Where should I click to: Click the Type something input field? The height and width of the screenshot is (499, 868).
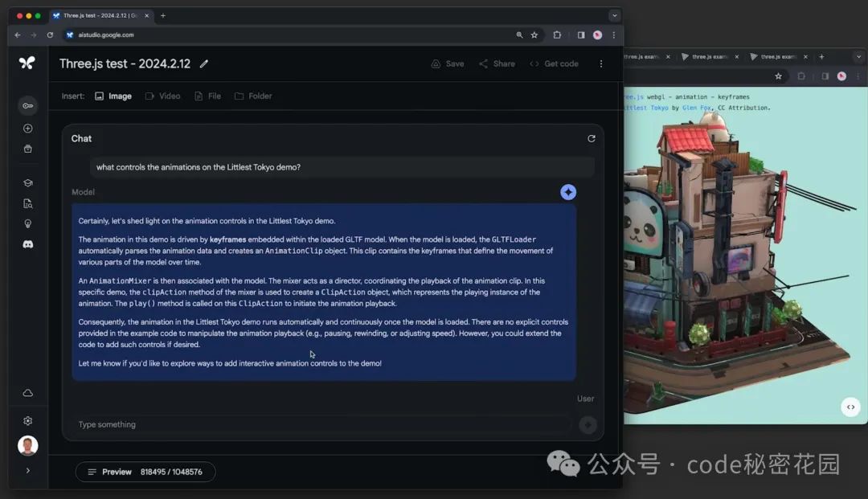[x=323, y=424]
